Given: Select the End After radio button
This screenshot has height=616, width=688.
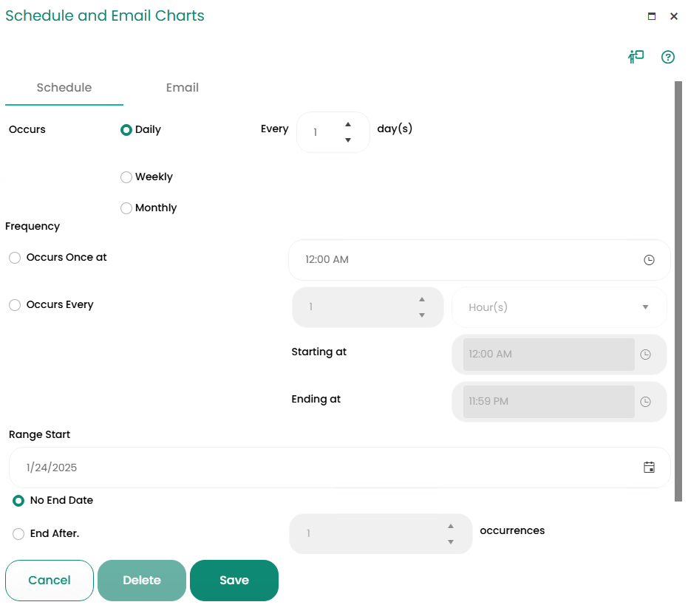Looking at the screenshot, I should (x=18, y=533).
